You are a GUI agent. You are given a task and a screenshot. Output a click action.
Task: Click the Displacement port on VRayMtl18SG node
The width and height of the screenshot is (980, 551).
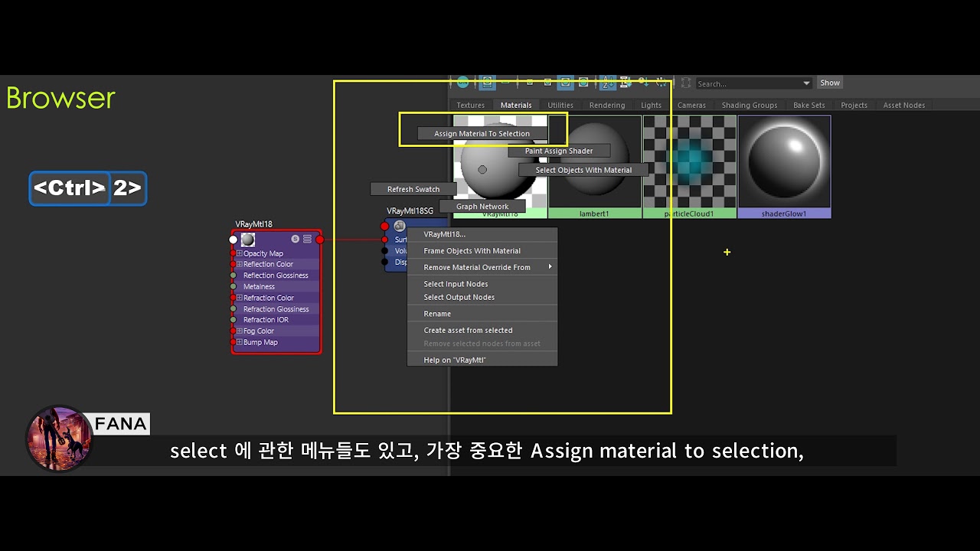(x=384, y=262)
